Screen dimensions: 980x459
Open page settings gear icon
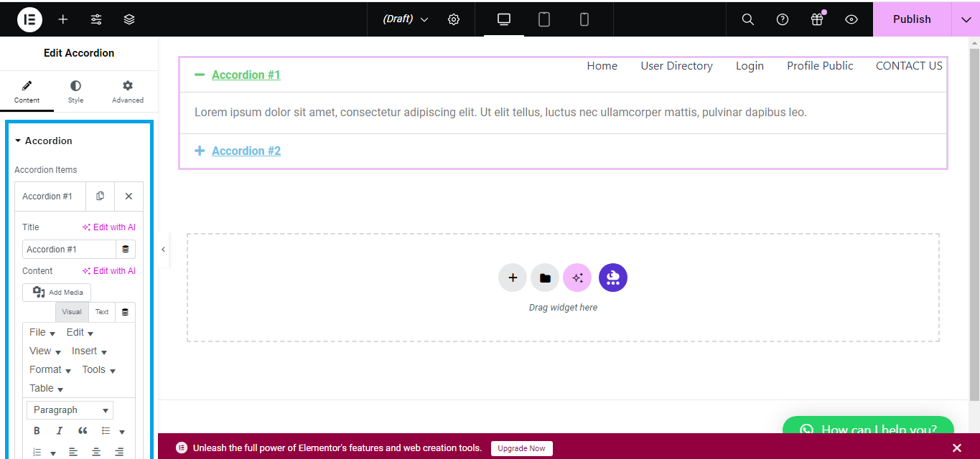[454, 19]
